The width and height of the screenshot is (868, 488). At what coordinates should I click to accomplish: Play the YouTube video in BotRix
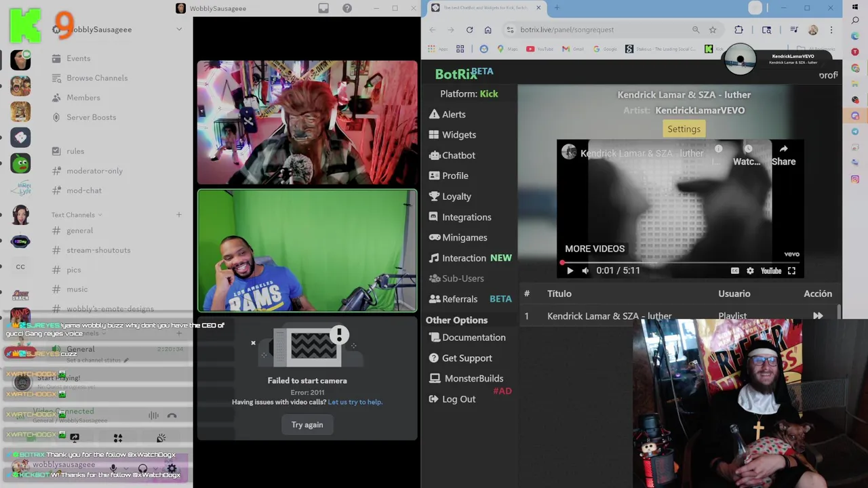click(x=570, y=270)
